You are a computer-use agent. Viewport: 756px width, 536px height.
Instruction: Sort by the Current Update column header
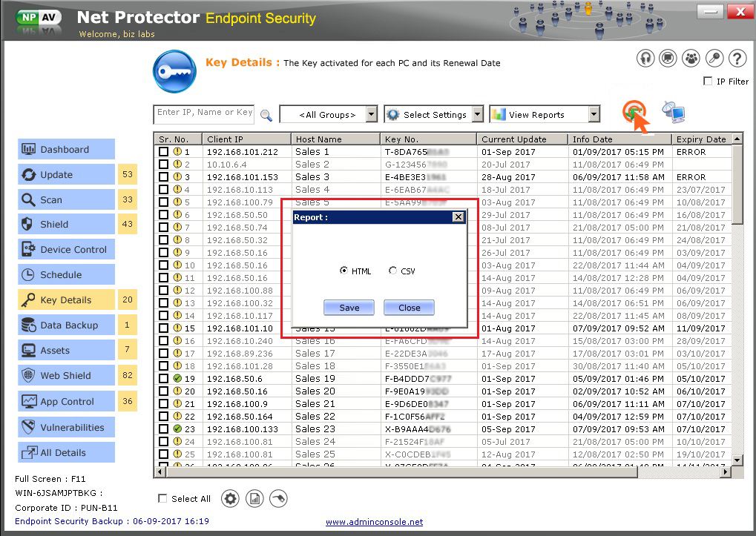coord(522,139)
